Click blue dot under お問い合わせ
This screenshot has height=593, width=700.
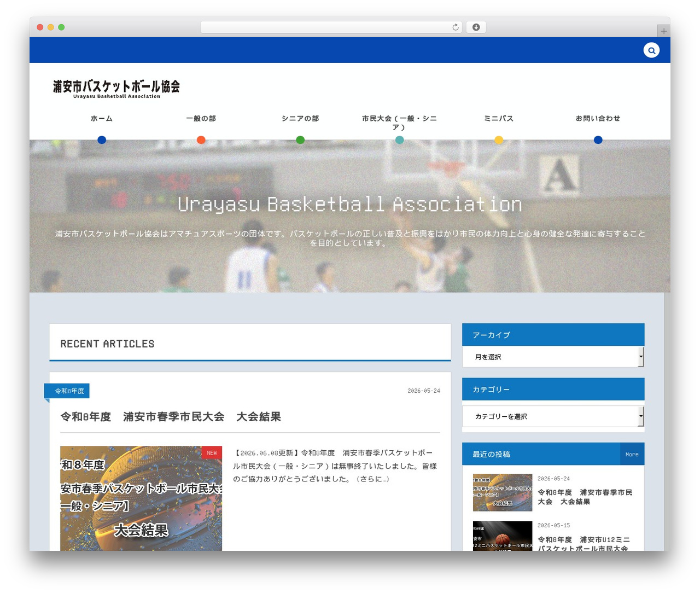(x=598, y=140)
